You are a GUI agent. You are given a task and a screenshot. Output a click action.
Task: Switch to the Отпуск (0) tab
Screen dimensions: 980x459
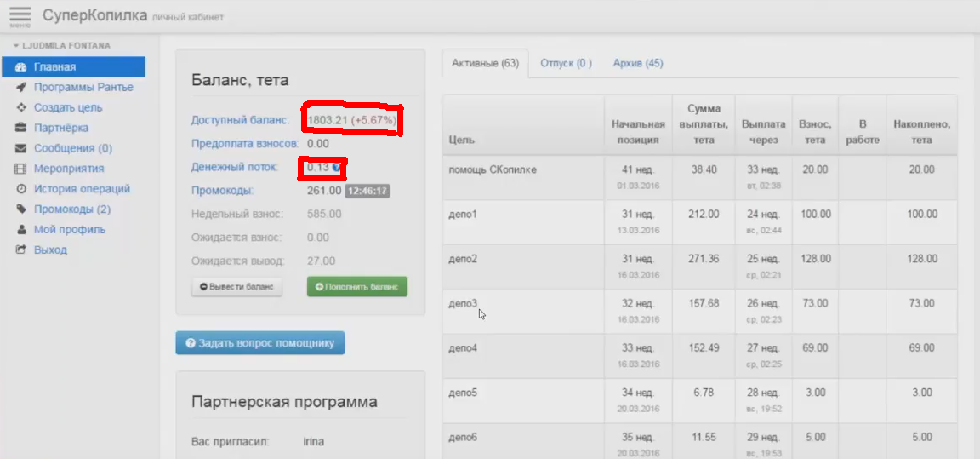coord(566,63)
